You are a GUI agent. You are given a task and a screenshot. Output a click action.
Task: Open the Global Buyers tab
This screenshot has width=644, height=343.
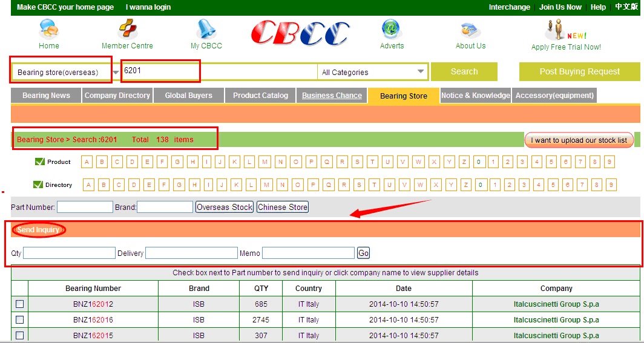tap(188, 96)
